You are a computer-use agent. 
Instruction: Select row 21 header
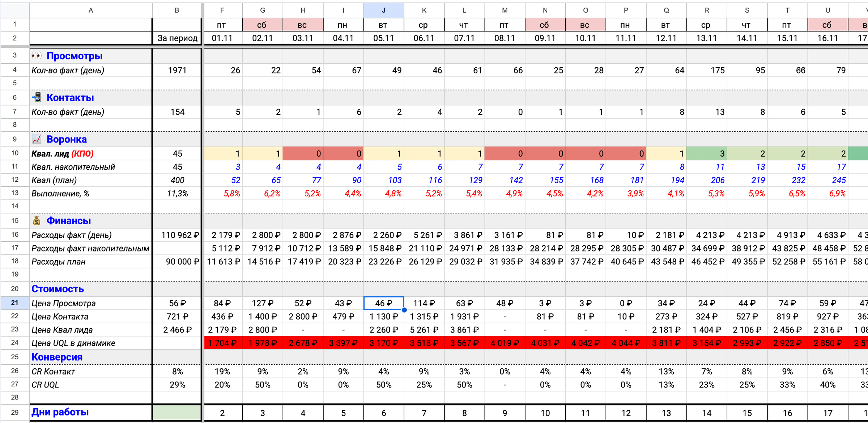point(14,303)
